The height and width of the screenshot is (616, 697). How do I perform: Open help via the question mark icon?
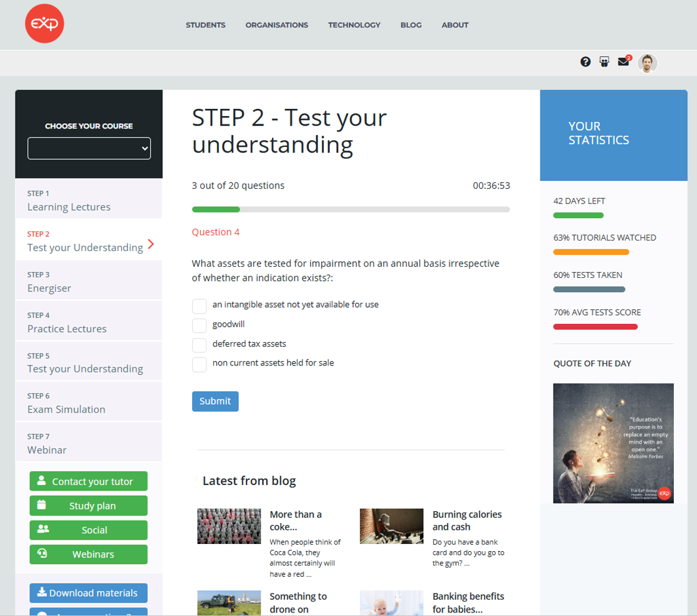585,62
